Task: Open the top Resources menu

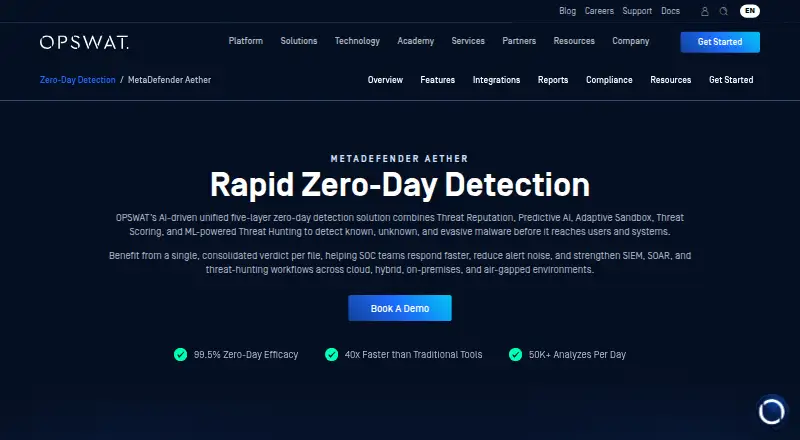Action: (x=574, y=41)
